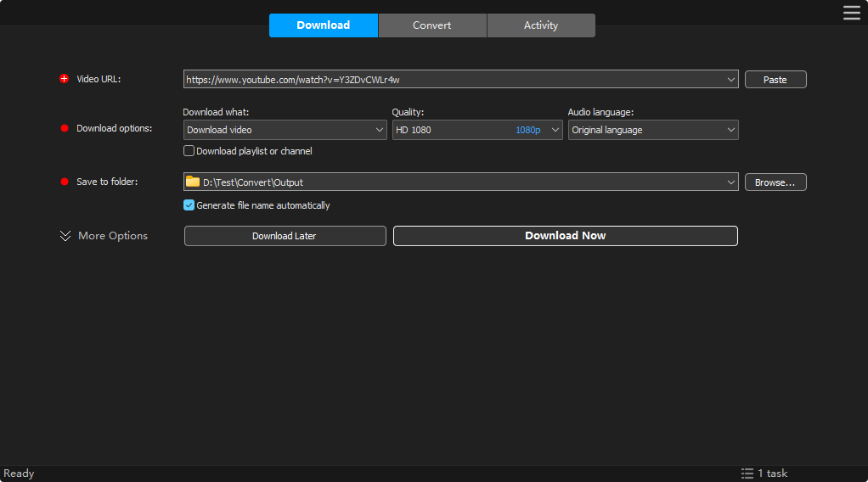Click the yellow folder icon in save path
This screenshot has width=868, height=482.
coord(193,182)
